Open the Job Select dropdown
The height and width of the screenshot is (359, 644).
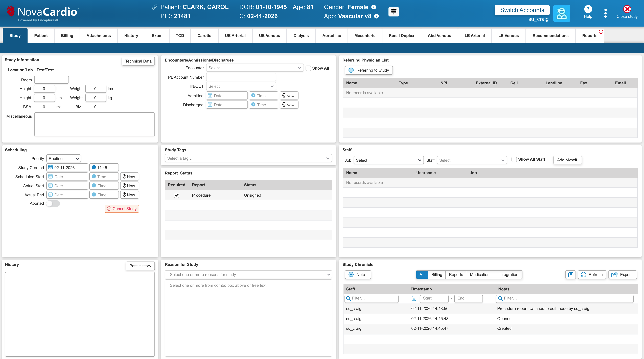tap(388, 160)
